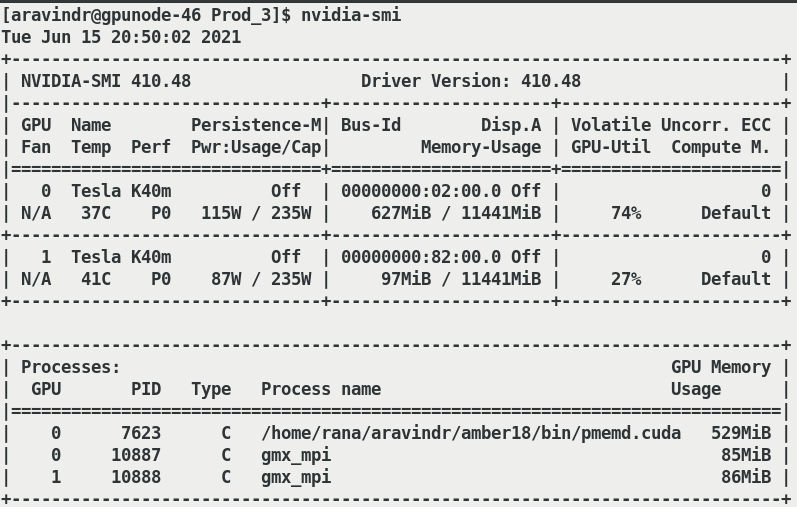Click the nvidia-smi command text
Viewport: 797px width, 507px height.
(x=350, y=15)
